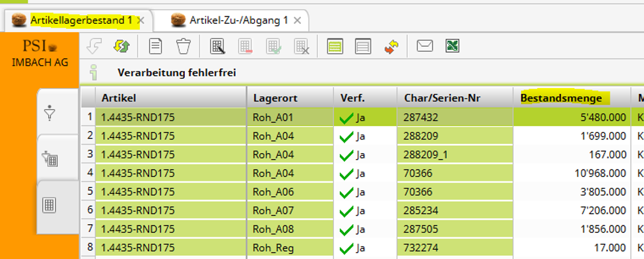The height and width of the screenshot is (259, 644).
Task: Close the Artikel-Zu-/Abgang 1 tab
Action: coord(298,20)
